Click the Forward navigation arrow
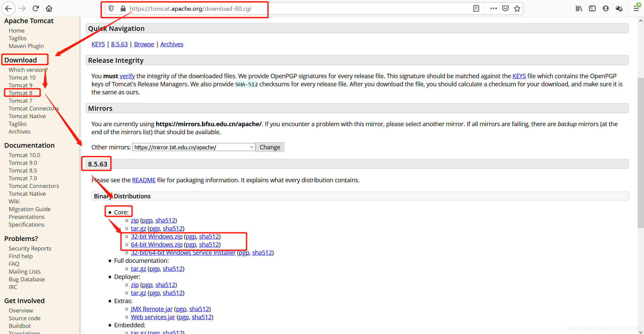Viewport: 644px width, 334px height. tap(22, 8)
